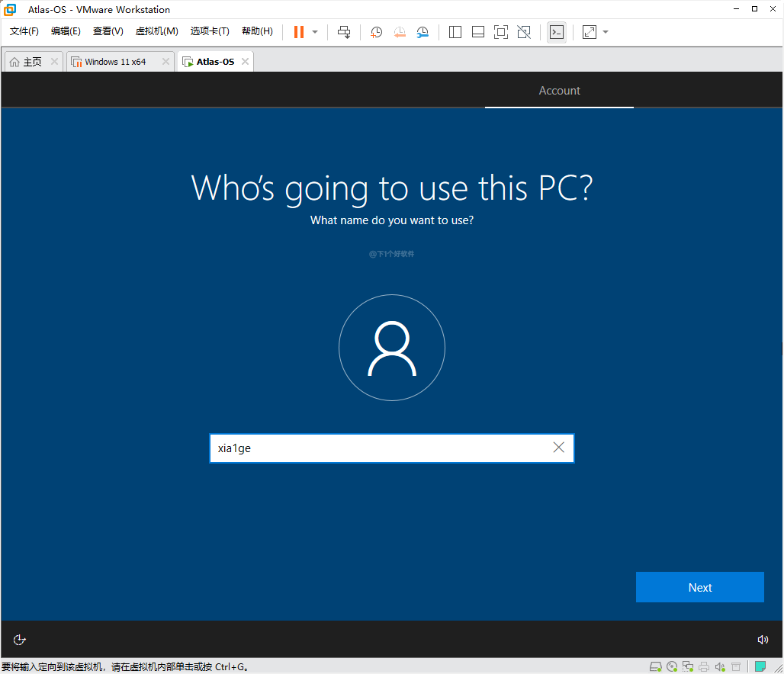Viewport: 784px width, 674px height.
Task: Open the 文件(F) menu
Action: pyautogui.click(x=24, y=31)
